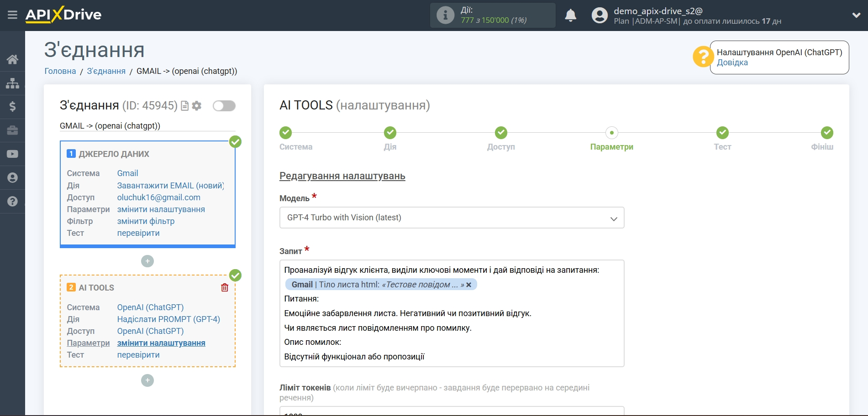Image resolution: width=868 pixels, height=416 pixels.
Task: Remove the Gmail variable tag
Action: (469, 285)
